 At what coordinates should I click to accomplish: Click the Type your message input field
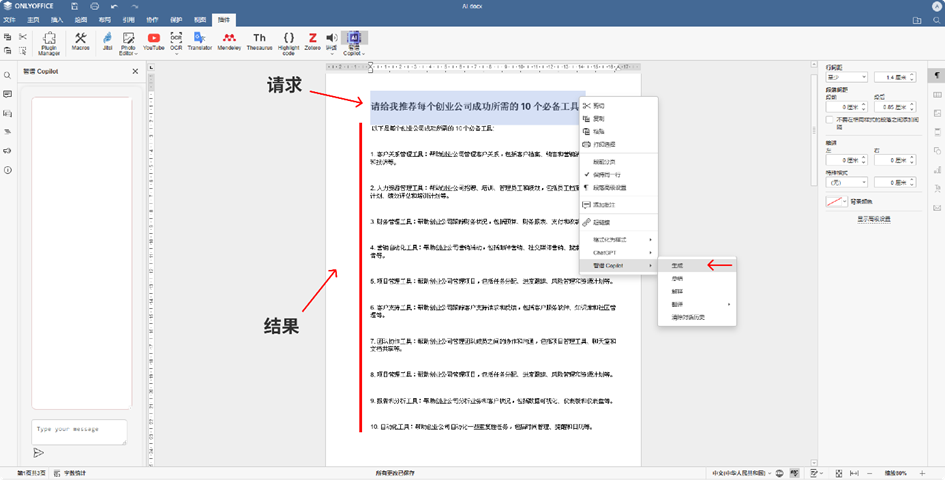[79, 432]
